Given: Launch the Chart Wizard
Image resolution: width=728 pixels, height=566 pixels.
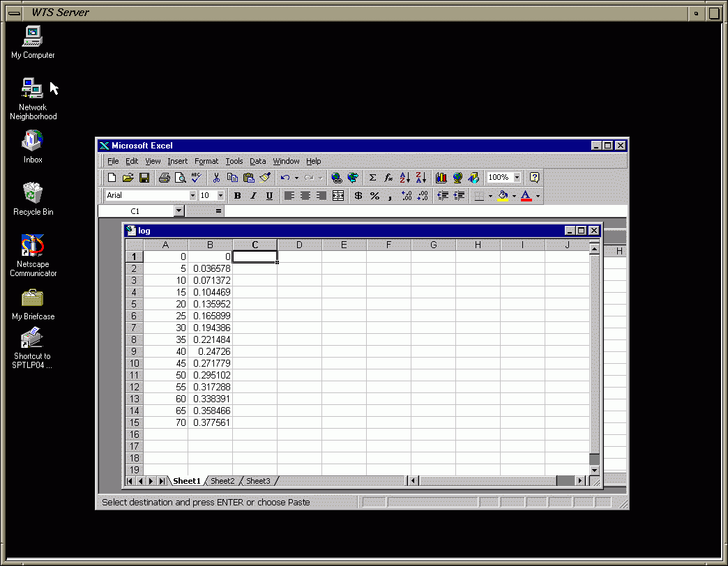Looking at the screenshot, I should click(x=441, y=178).
